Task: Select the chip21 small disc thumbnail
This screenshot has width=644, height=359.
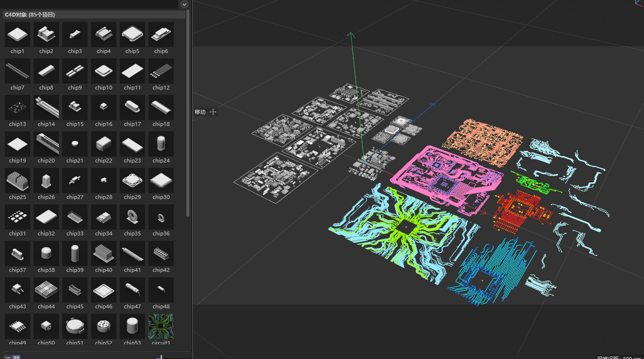Action: (75, 144)
